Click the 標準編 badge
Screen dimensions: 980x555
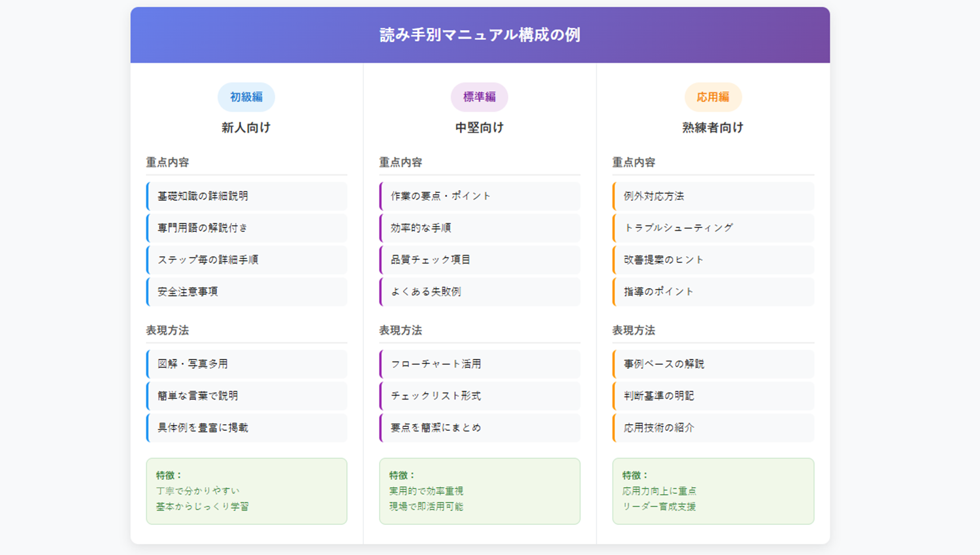pyautogui.click(x=480, y=97)
